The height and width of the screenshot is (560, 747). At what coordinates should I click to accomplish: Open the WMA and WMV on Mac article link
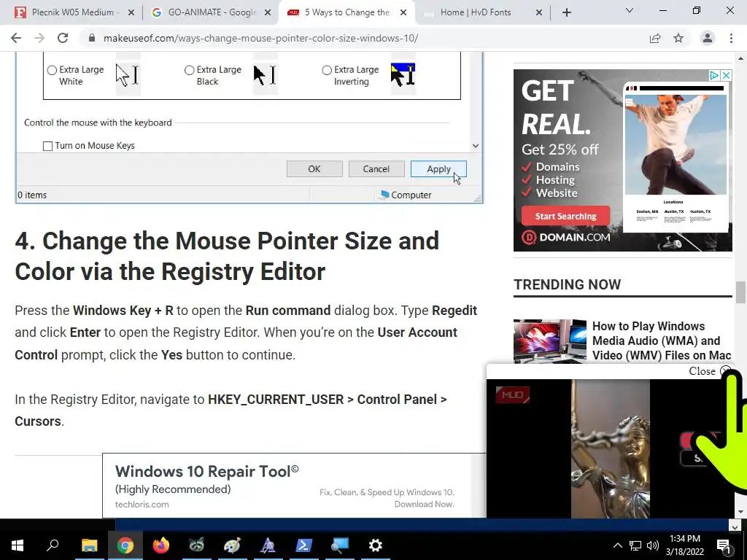(x=661, y=341)
